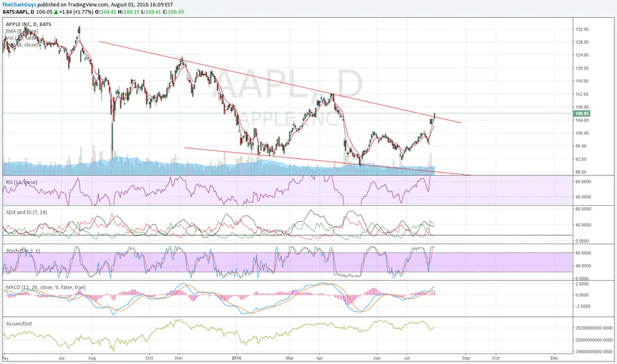Click the 25000000000.0000 Accum/Dist scale value
This screenshot has width=617, height=364.
point(593,340)
